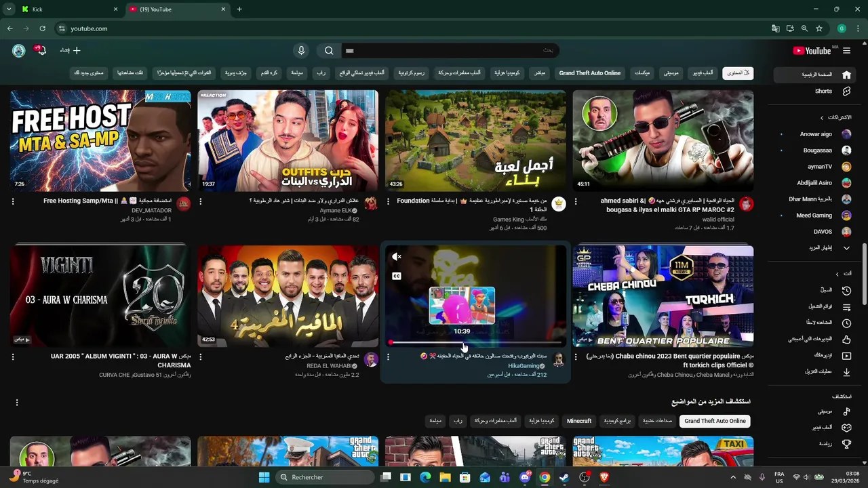Open the CHEBA CHINOU TORKICH mix thumbnail

tap(663, 296)
